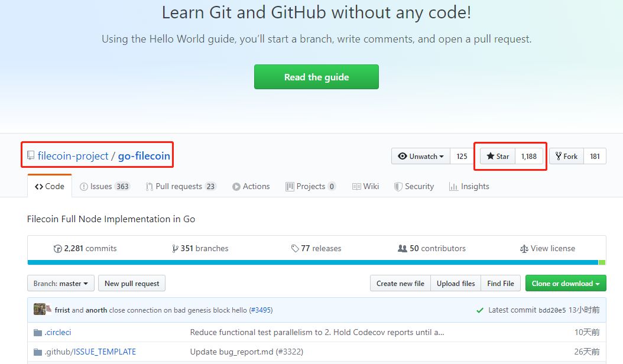Viewport: 623px width, 364px height.
Task: Click the green segment of language bar
Action: (602, 262)
